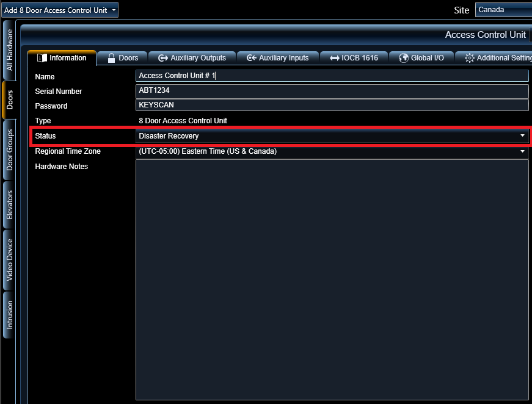Open the Add 8 Door Access Control Unit dropdown

click(x=59, y=10)
